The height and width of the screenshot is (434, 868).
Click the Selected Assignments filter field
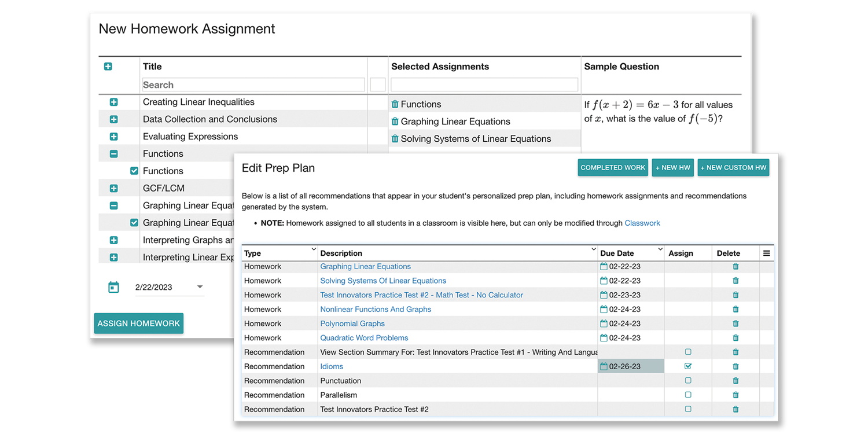click(484, 84)
